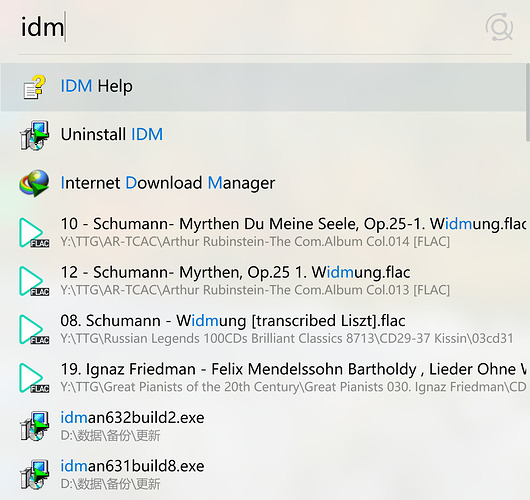Click the Great Pianists of the 20th Century path
Viewport: 530px width, 500px height.
(x=293, y=387)
